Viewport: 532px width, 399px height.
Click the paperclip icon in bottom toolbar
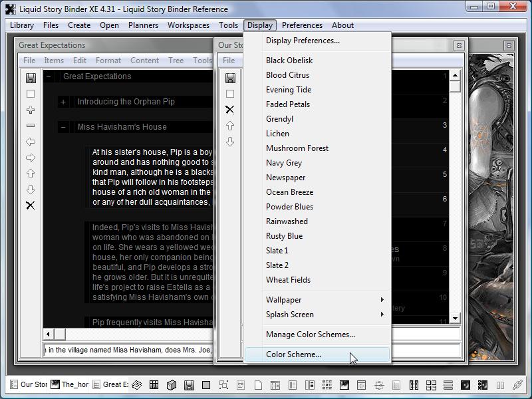[x=517, y=384]
